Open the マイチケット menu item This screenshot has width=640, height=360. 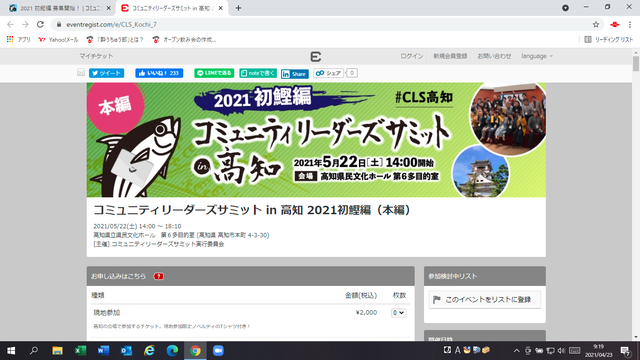point(96,56)
